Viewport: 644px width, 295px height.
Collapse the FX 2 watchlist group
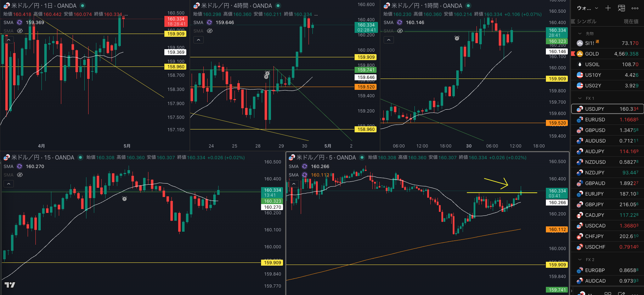(580, 260)
